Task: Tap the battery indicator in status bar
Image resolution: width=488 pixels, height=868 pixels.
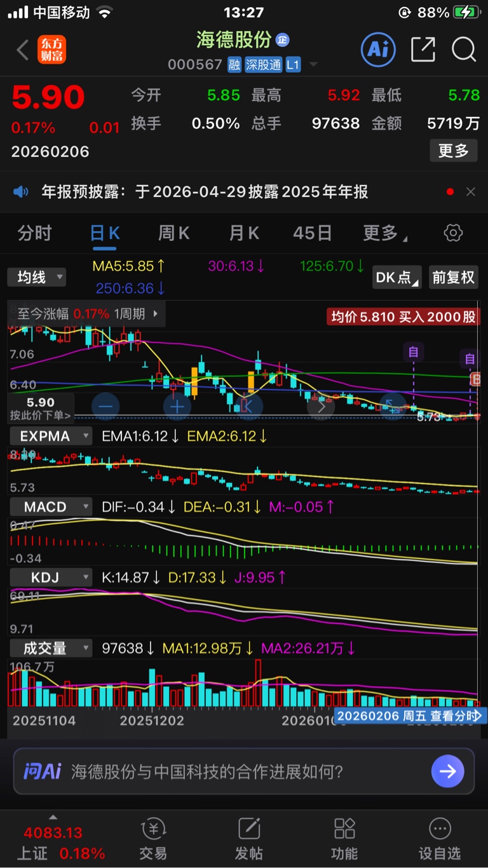Action: (466, 13)
